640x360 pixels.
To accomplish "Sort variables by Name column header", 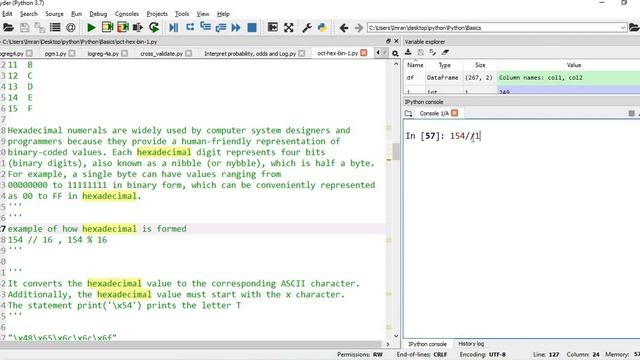I will tap(415, 65).
